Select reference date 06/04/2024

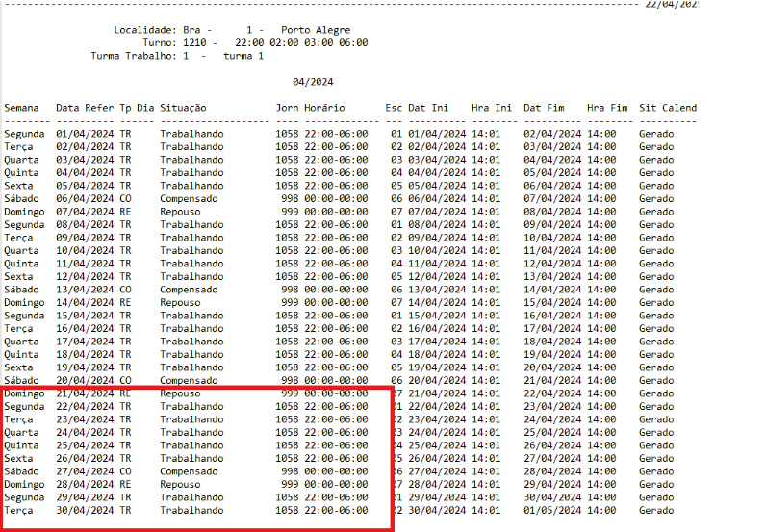[85, 199]
